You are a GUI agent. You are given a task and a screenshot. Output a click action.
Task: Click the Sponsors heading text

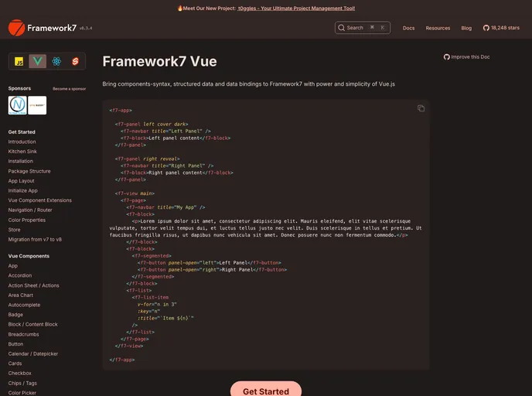19,89
